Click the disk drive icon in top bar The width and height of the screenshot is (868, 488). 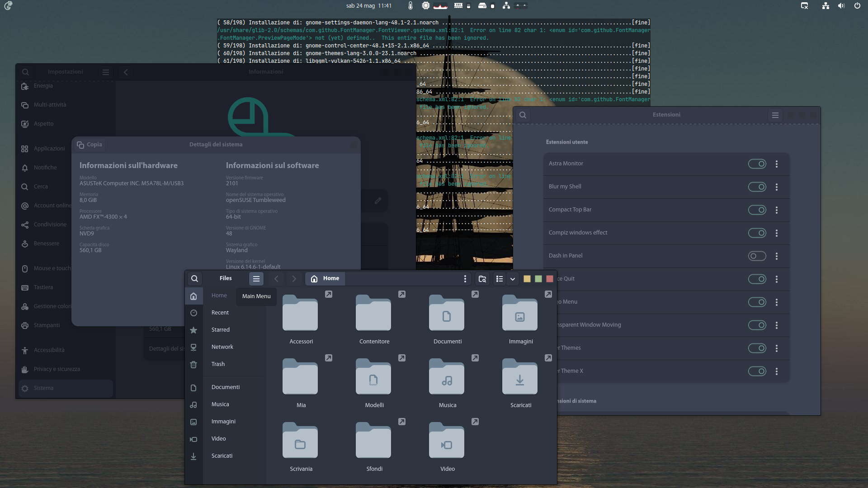[482, 6]
